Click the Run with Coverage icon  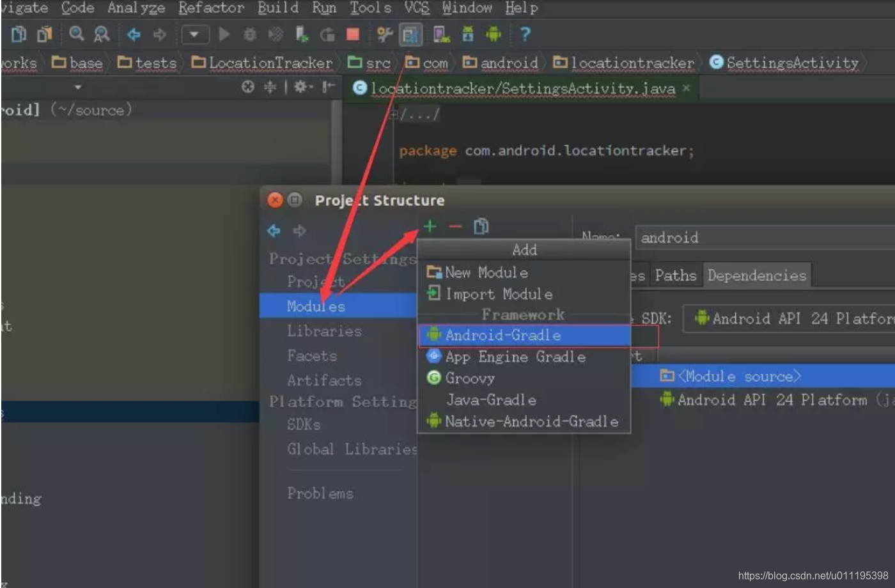pos(276,34)
